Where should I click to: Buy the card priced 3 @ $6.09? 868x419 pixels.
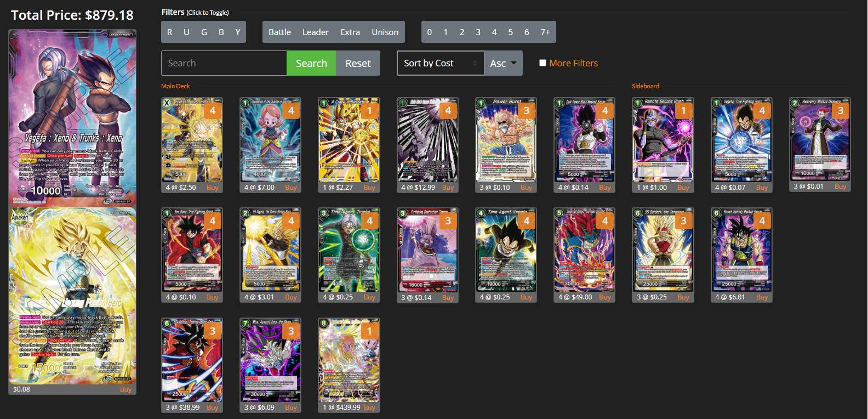point(290,407)
